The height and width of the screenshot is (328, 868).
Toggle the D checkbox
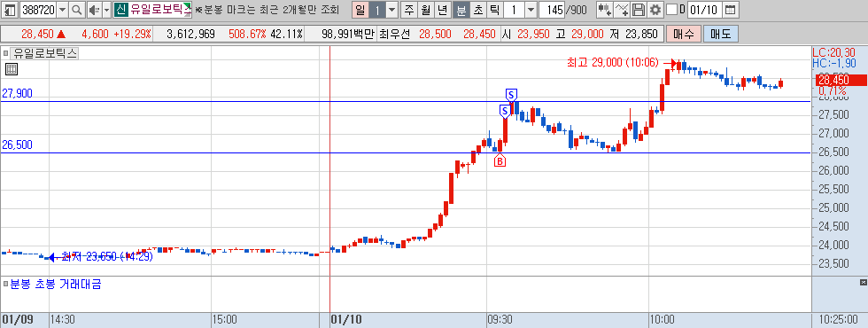point(671,10)
